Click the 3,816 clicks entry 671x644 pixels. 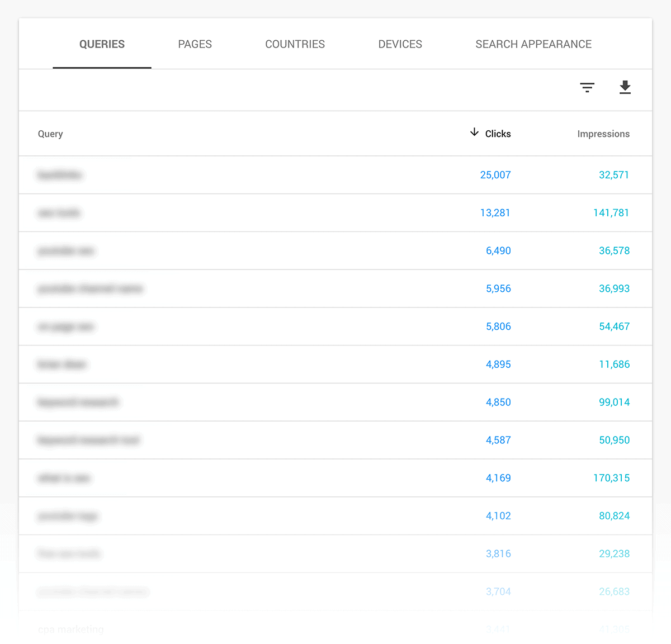(x=498, y=553)
